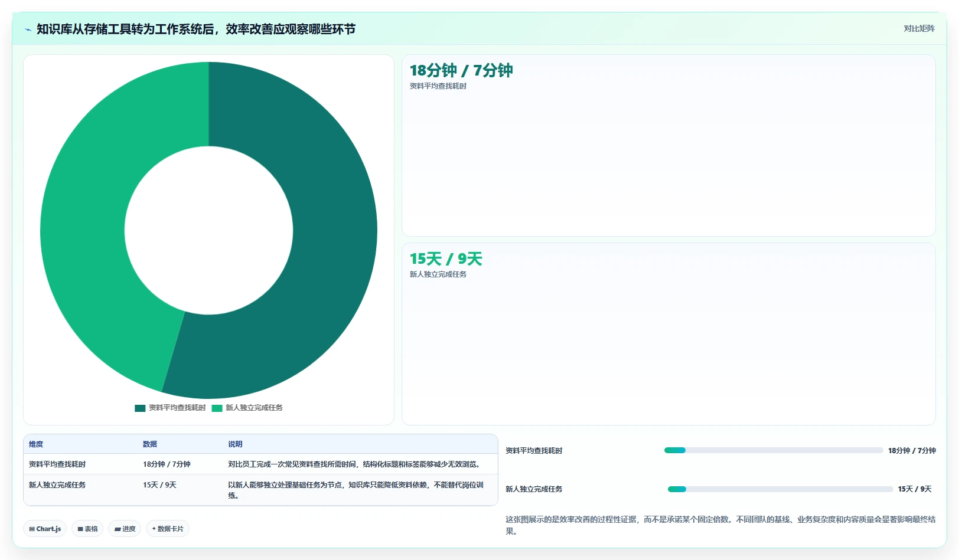Click the 说明 table column header
Viewport: 959px width, 560px height.
pyautogui.click(x=236, y=444)
